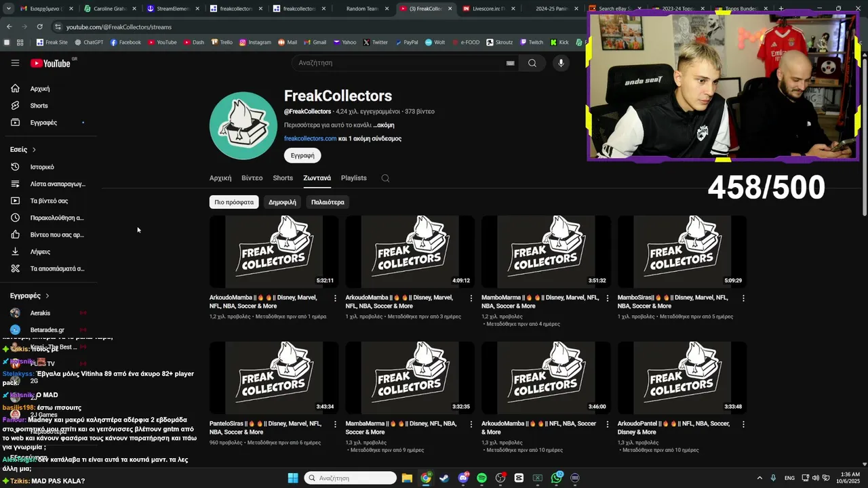The width and height of the screenshot is (868, 488).
Task: Subscribe with the Εγγραφή button
Action: [x=302, y=156]
